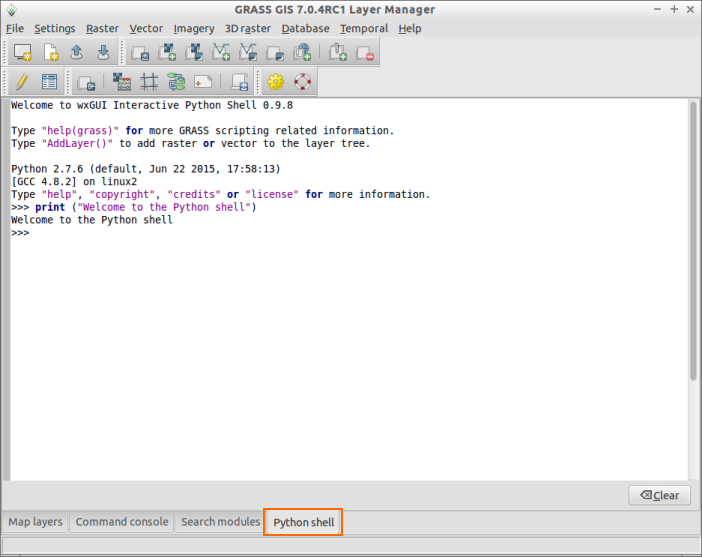Create a new workspace file
Screen dimensions: 702x557
click(x=50, y=52)
